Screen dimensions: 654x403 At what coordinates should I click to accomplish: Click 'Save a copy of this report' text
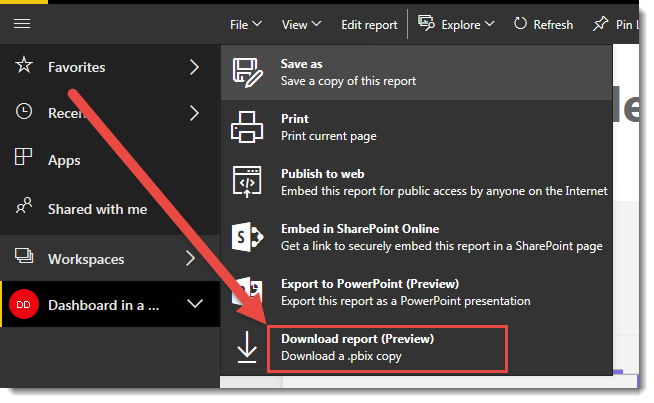(348, 81)
